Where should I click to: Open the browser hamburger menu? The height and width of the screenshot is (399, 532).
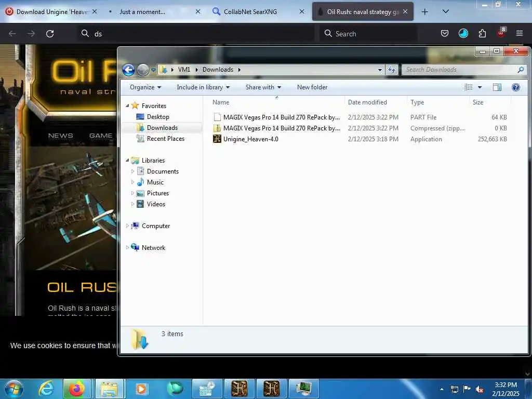(x=520, y=33)
